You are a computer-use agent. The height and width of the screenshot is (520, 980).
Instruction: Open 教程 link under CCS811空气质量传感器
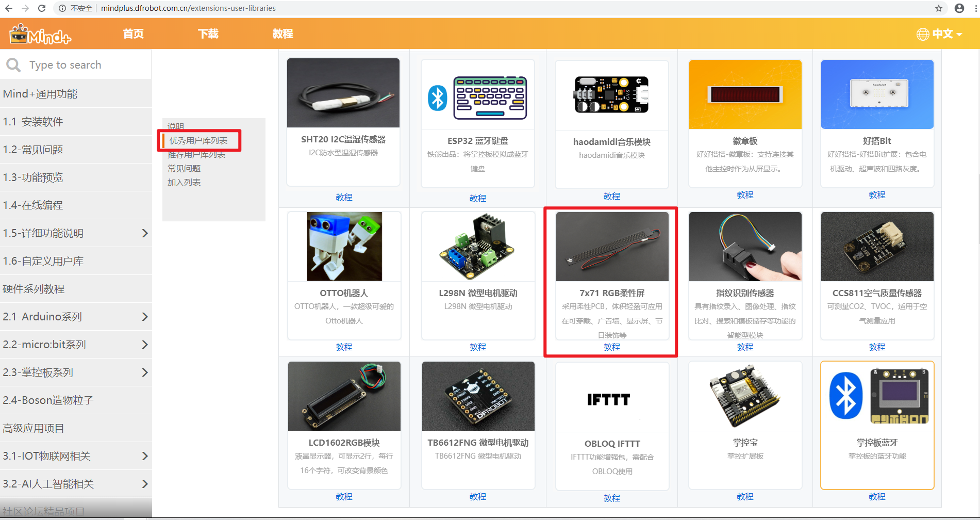877,347
